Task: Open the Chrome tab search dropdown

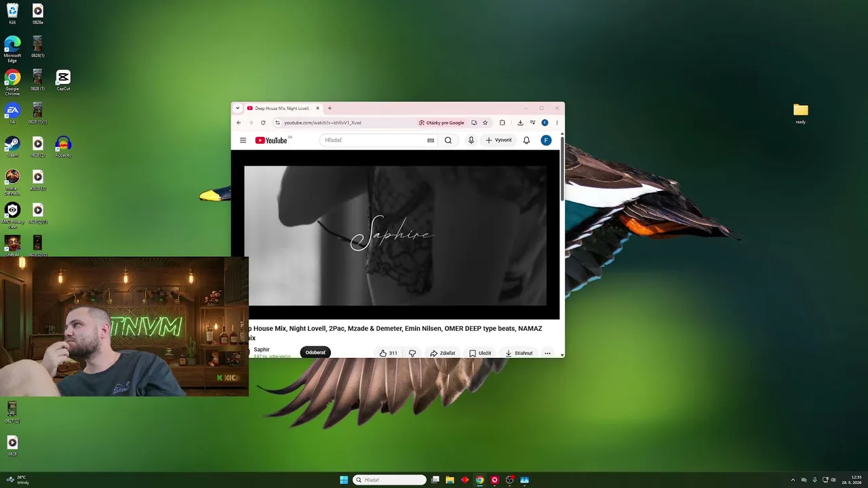Action: 237,108
